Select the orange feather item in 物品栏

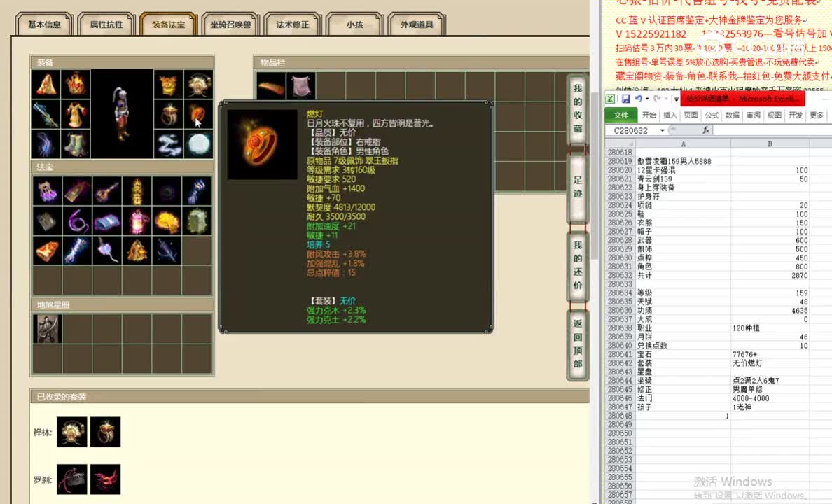point(271,86)
